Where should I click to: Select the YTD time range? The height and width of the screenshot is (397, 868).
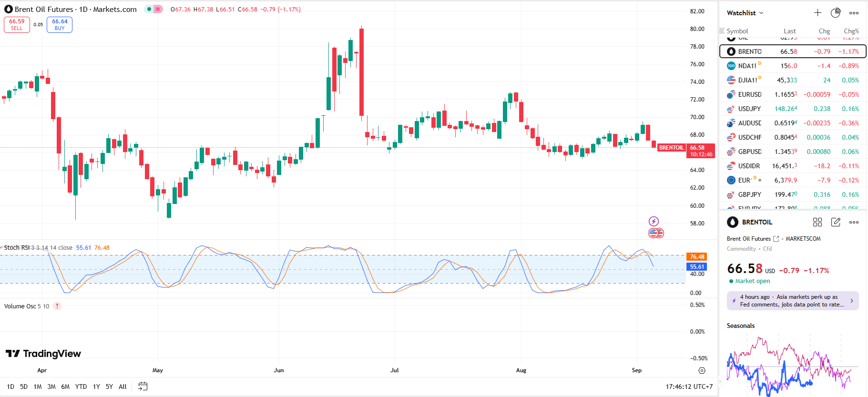81,387
